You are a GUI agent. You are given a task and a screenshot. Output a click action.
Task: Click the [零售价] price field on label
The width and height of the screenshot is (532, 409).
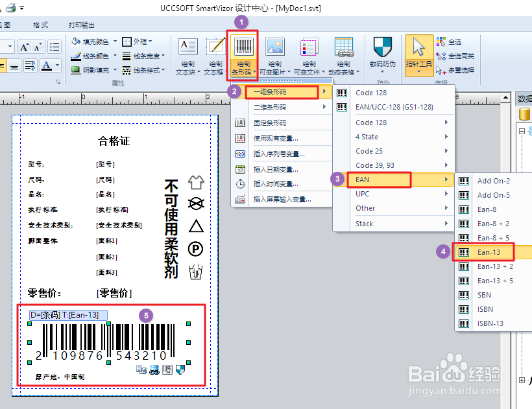114,293
